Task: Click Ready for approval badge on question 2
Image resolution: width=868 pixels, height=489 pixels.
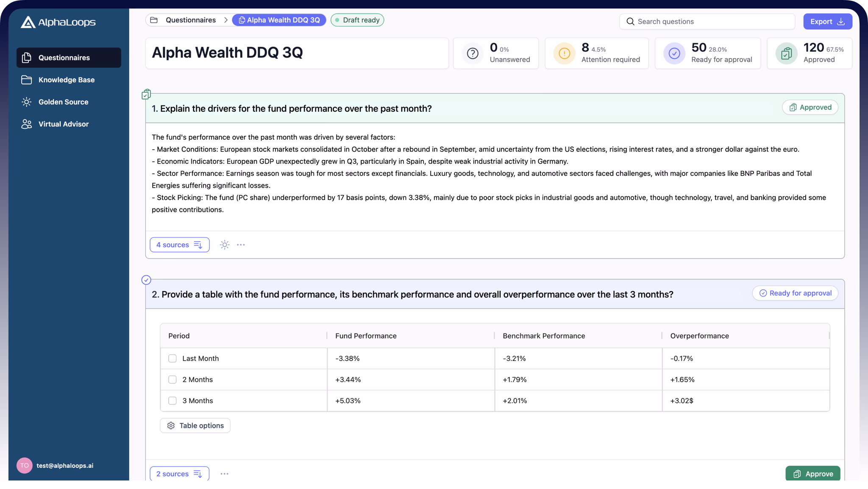Action: [x=795, y=293]
